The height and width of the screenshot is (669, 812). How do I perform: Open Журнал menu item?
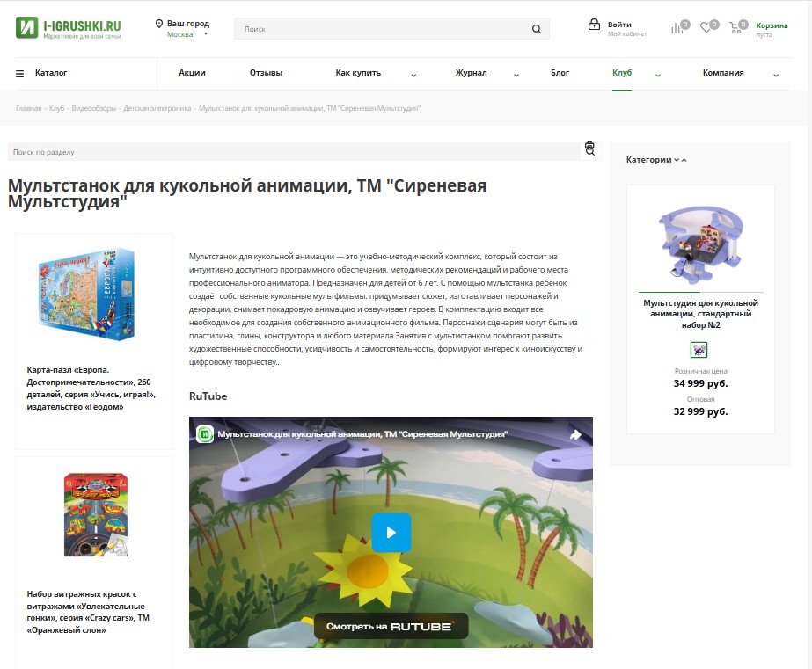(471, 73)
